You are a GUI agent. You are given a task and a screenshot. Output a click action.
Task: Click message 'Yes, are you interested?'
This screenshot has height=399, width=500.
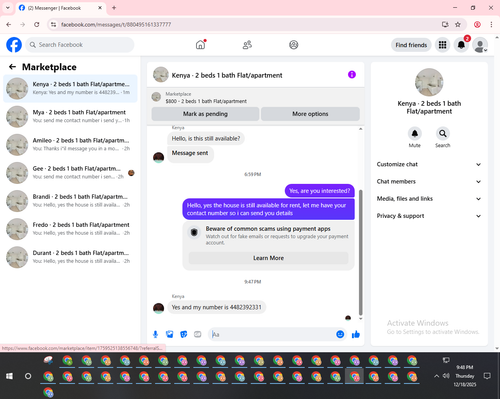pos(320,191)
